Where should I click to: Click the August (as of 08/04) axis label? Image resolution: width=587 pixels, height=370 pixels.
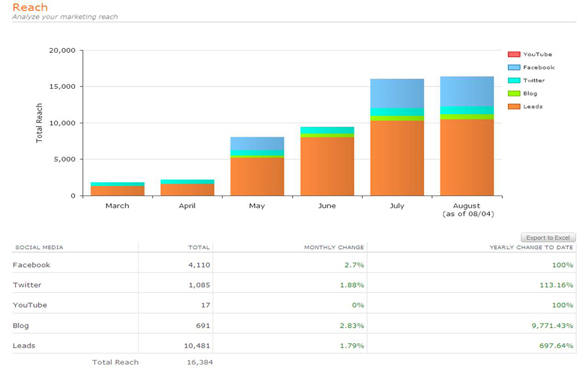[467, 210]
